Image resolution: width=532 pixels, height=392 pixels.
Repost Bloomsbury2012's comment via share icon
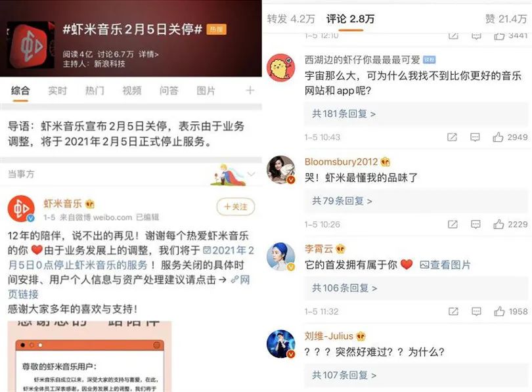(x=453, y=224)
